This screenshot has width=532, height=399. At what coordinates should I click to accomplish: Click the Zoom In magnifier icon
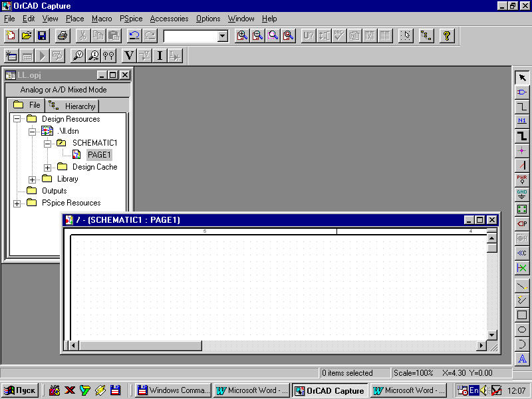coord(242,36)
